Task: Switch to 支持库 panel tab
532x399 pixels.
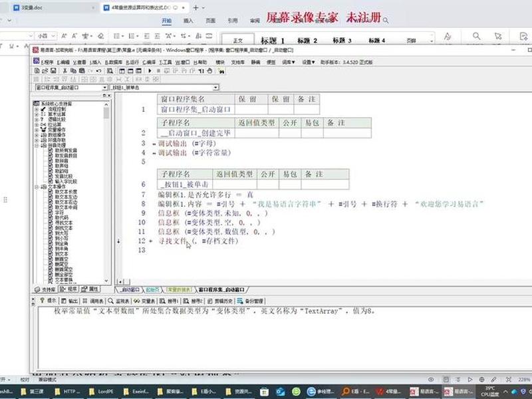Action: (45, 289)
